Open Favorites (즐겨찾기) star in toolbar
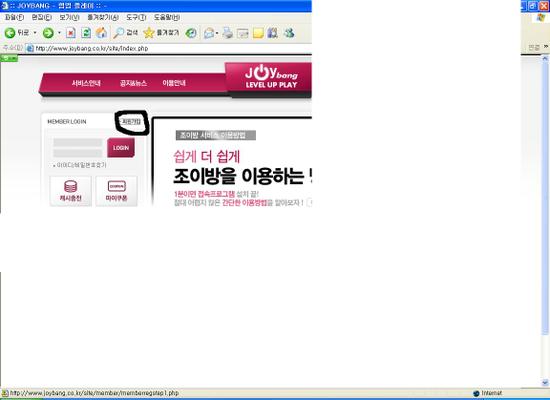The image size is (550, 400). tap(161, 33)
